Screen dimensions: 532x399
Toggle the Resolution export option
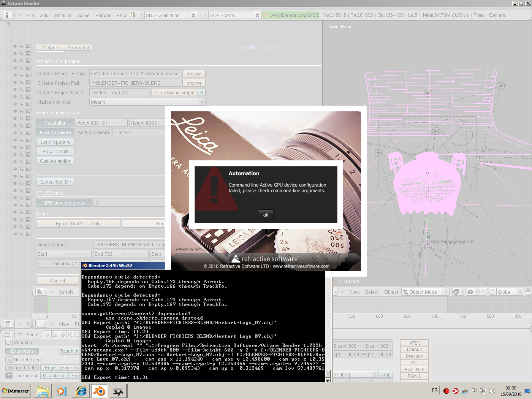point(55,123)
